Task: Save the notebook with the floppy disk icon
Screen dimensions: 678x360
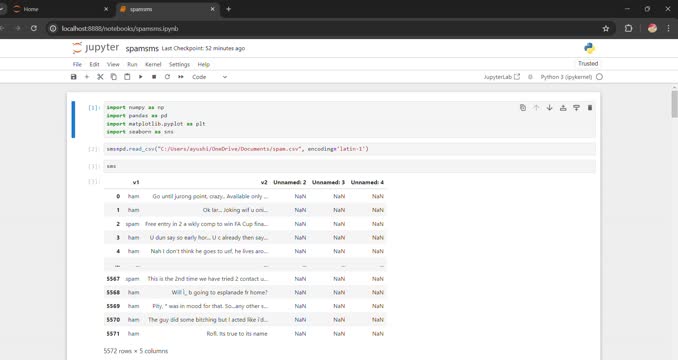Action: tap(74, 77)
